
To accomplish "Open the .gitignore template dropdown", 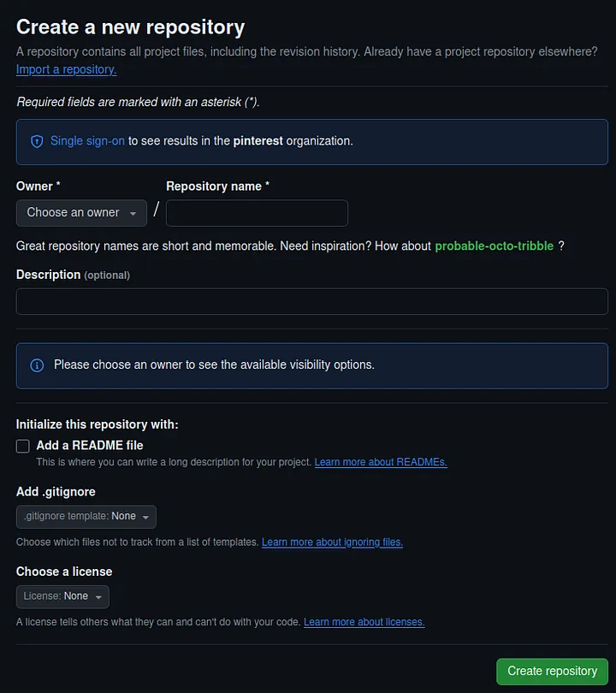I will click(86, 516).
